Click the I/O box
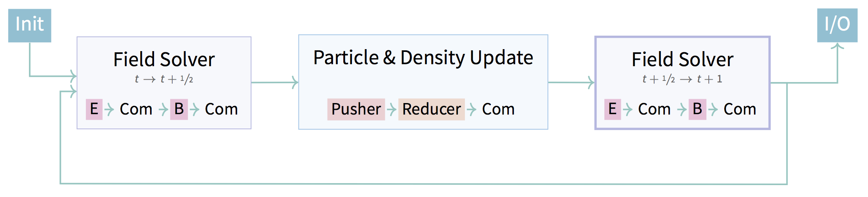The width and height of the screenshot is (868, 197). 837,25
